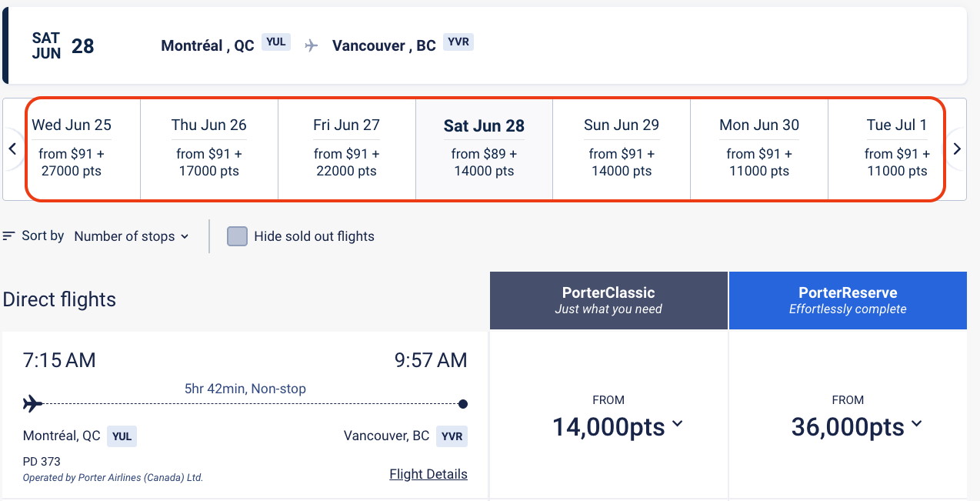Click the plane icon on the flight route line
The width and height of the screenshot is (980, 501).
point(32,402)
